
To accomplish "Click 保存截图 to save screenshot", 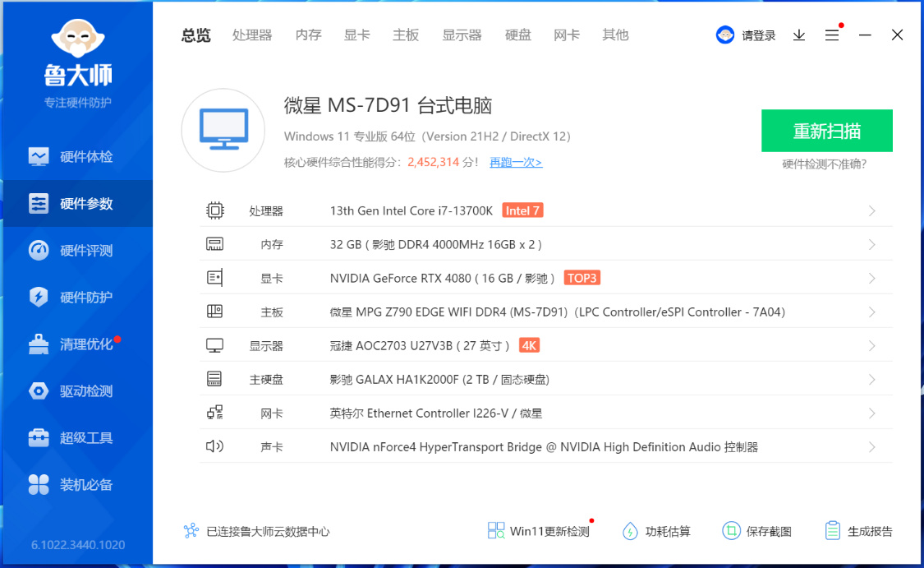I will click(x=757, y=531).
